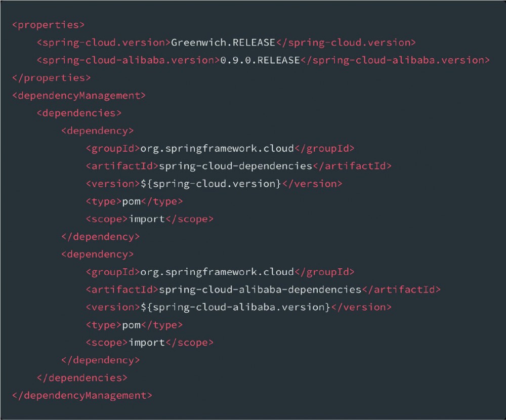The height and width of the screenshot is (420, 506).
Task: Click the closing dependencies tag
Action: [x=82, y=377]
